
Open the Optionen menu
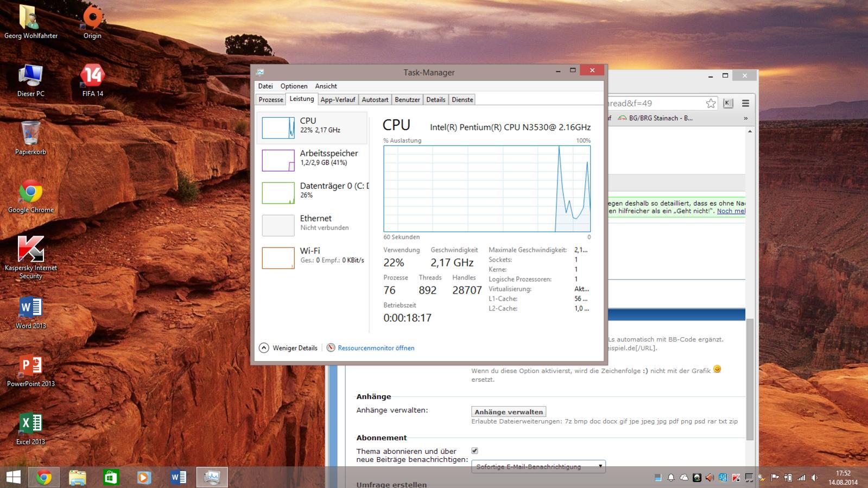click(294, 86)
